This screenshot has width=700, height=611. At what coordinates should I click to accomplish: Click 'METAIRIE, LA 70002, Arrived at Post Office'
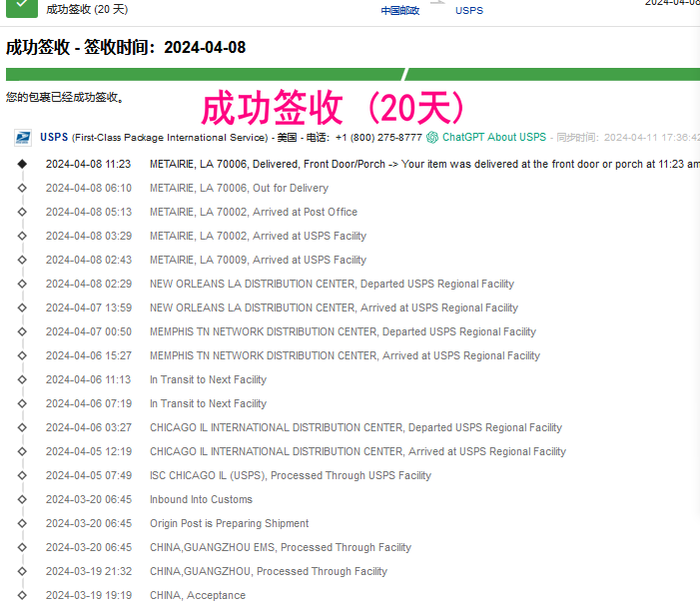tap(254, 212)
